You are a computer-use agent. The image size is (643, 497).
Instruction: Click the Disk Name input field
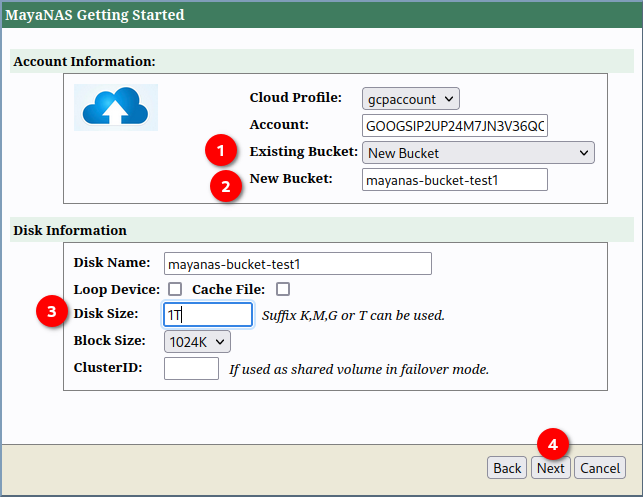coord(297,263)
